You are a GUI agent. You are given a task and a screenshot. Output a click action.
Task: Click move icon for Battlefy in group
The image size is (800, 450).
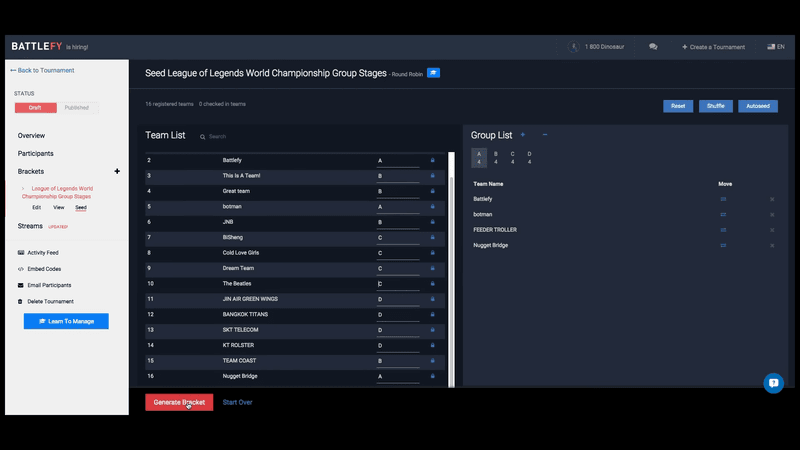723,199
